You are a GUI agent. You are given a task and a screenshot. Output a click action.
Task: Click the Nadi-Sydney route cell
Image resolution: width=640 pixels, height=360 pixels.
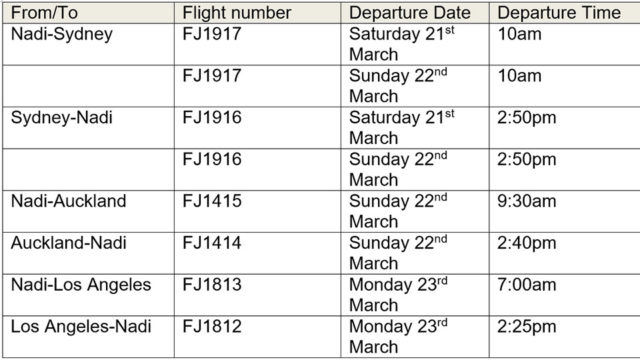click(x=89, y=44)
